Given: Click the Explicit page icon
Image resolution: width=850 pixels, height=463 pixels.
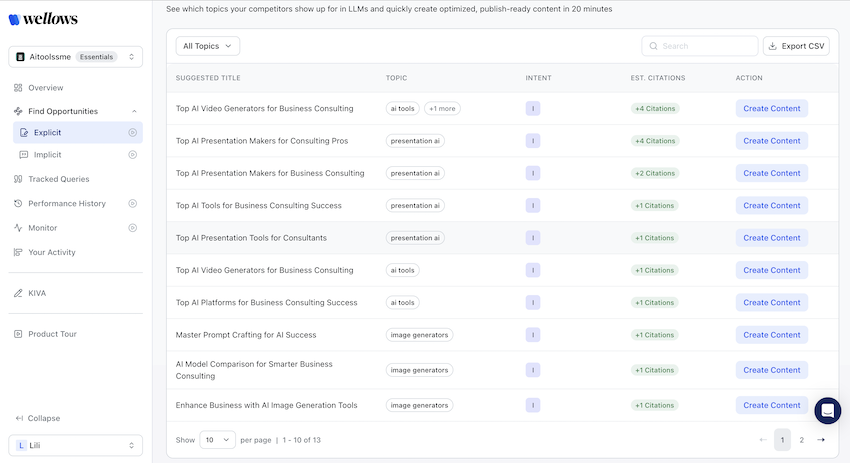Looking at the screenshot, I should pos(24,132).
